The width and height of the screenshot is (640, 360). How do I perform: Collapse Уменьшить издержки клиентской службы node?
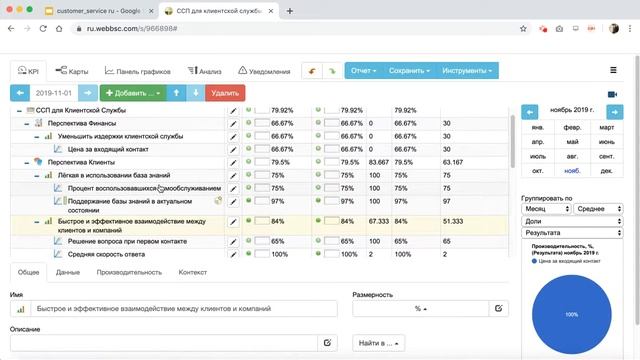click(37, 137)
